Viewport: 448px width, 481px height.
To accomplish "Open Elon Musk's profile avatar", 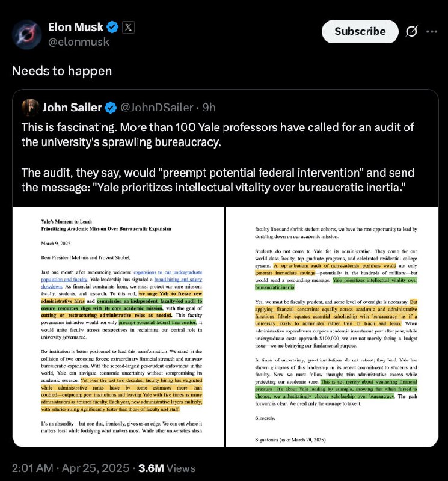I will 27,34.
